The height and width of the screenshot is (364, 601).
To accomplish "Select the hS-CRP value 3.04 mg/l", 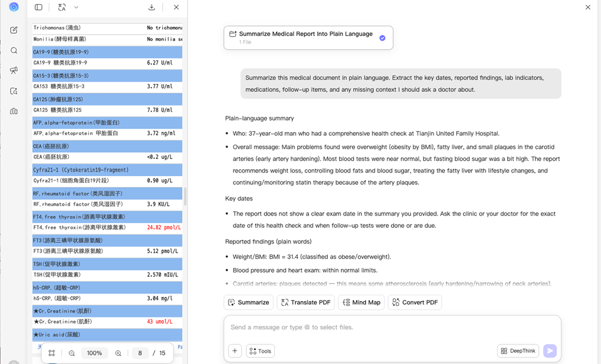I will click(x=160, y=298).
